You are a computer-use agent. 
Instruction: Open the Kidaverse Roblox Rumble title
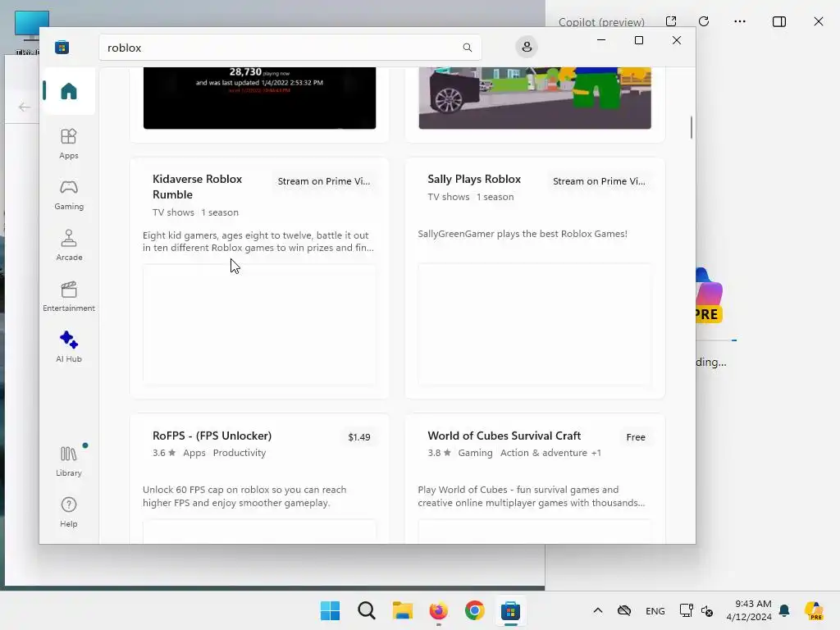pyautogui.click(x=197, y=186)
